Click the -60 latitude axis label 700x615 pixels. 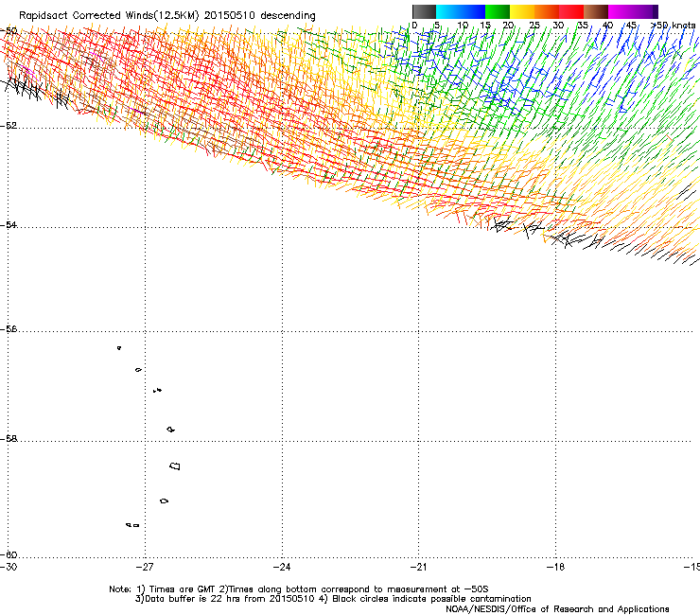point(9,554)
